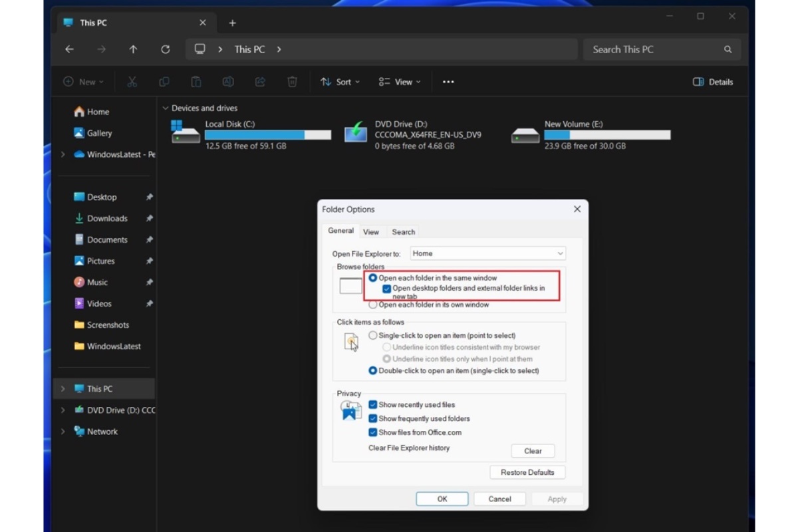The width and height of the screenshot is (798, 532).
Task: Click the Search This PC field
Action: click(660, 49)
